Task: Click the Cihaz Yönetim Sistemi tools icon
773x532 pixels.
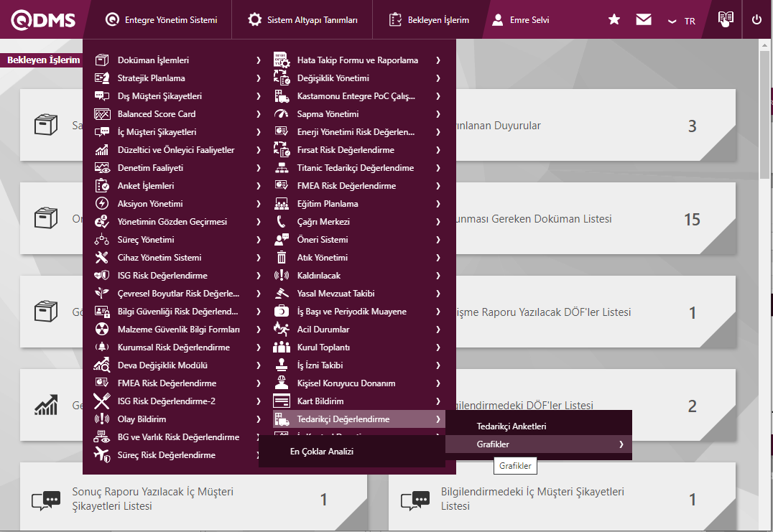Action: 102,258
